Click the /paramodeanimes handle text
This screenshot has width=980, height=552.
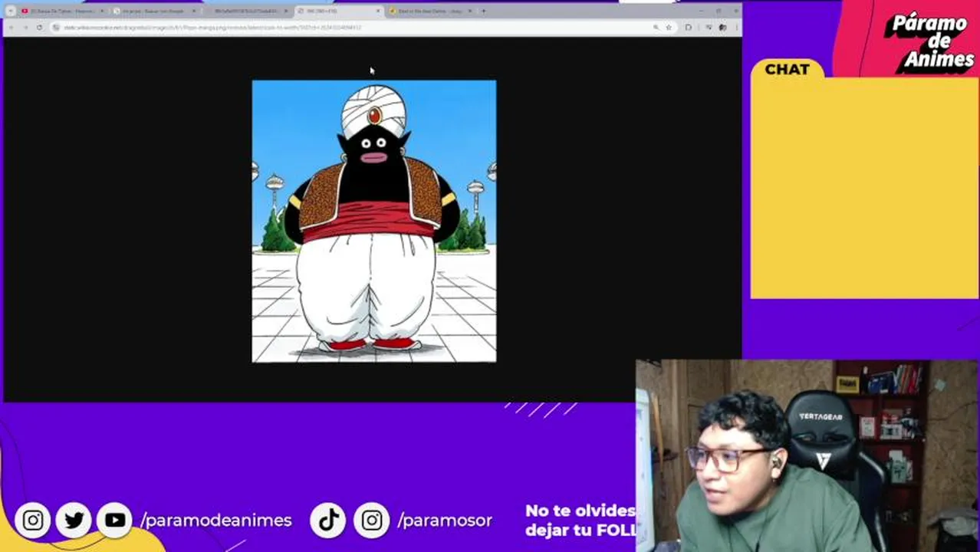[216, 521]
